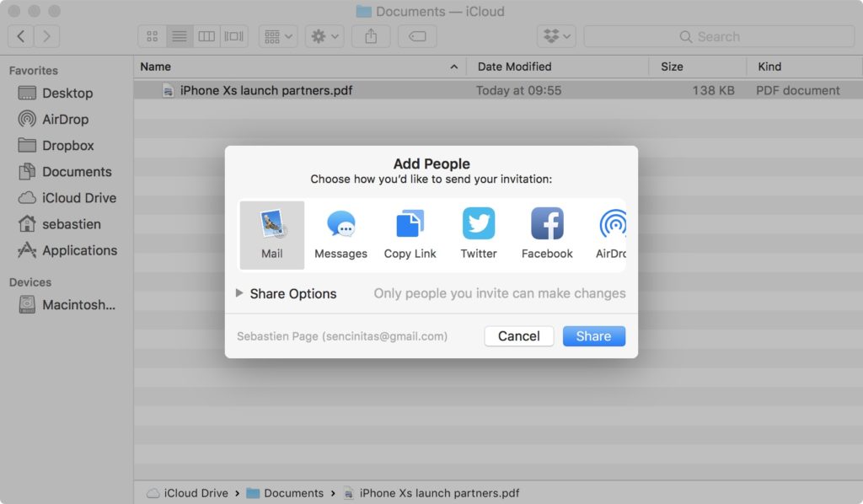Confirm with the blue Share button
Viewport: 863px width, 504px height.
pos(594,336)
